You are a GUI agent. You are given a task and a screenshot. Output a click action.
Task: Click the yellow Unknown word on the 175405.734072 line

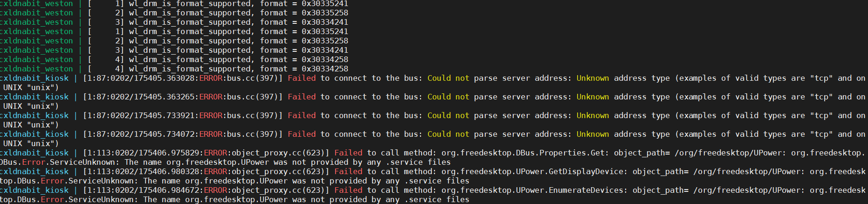pyautogui.click(x=592, y=134)
